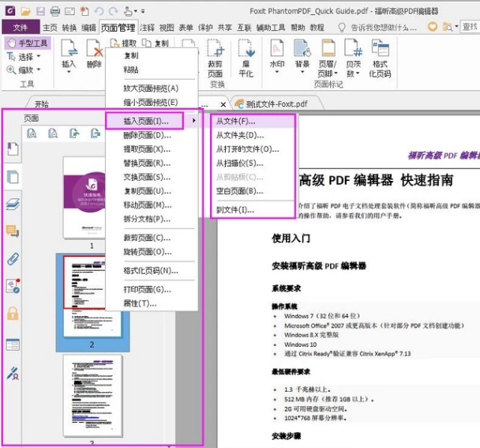Click the 告诉我您想做什么 search field
The height and width of the screenshot is (448, 480).
tap(384, 28)
